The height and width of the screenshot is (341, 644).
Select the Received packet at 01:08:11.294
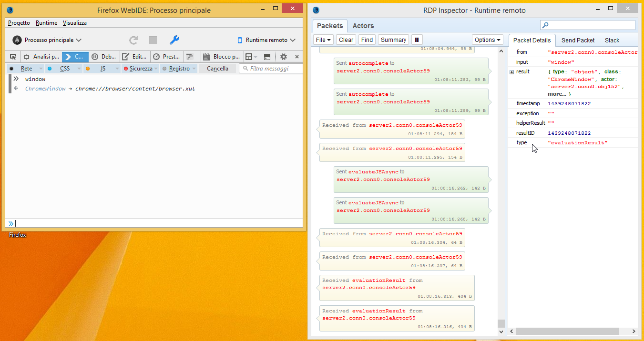(392, 129)
